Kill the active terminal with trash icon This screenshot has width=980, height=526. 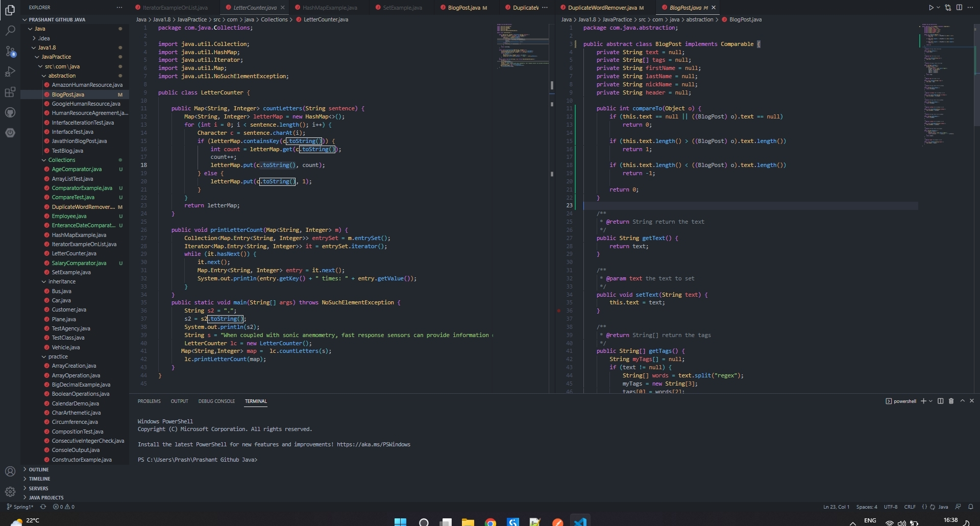pos(951,401)
